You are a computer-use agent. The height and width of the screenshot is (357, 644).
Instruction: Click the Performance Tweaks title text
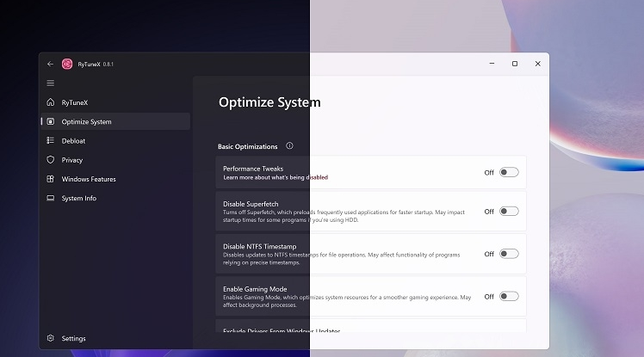coord(253,169)
